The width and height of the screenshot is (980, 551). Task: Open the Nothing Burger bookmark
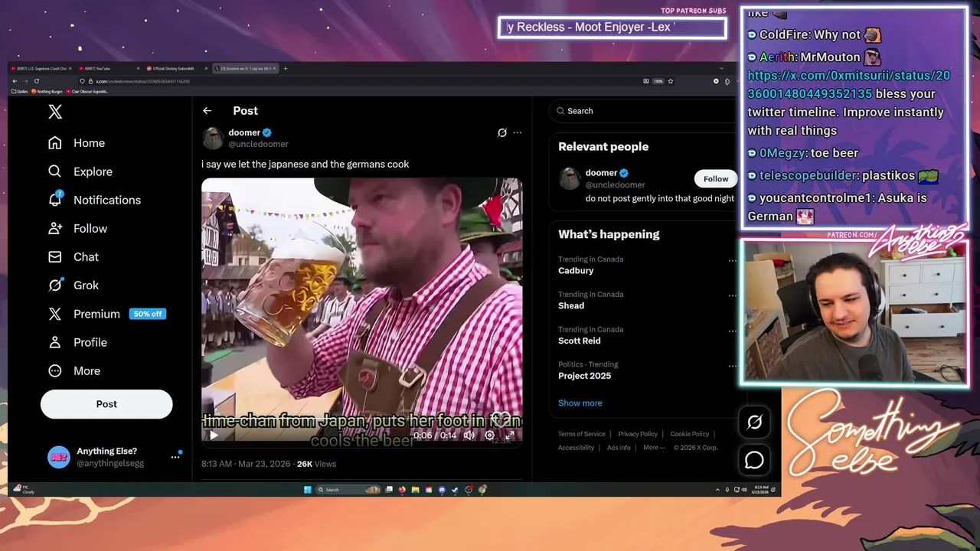coord(47,92)
